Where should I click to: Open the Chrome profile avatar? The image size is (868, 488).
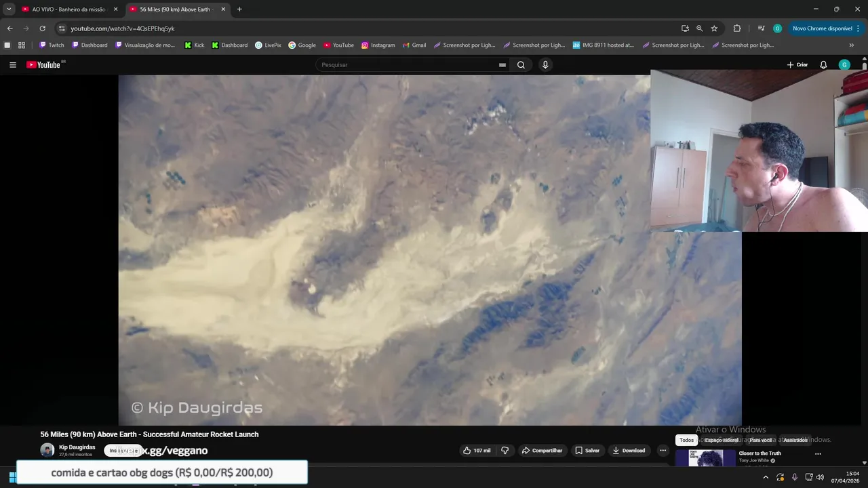coord(777,28)
